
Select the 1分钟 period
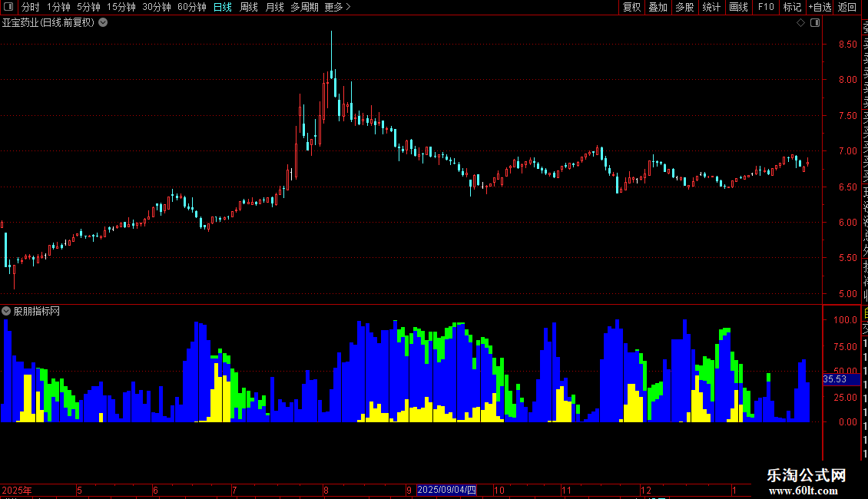[58, 7]
